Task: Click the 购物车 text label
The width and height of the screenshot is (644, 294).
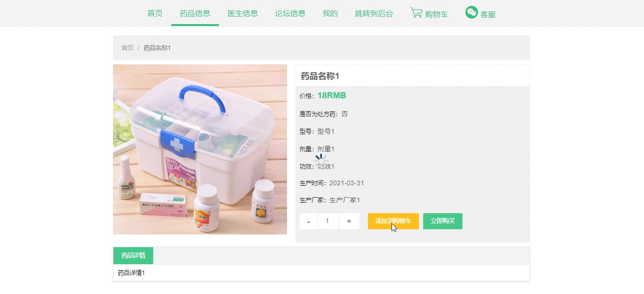Action: point(436,15)
